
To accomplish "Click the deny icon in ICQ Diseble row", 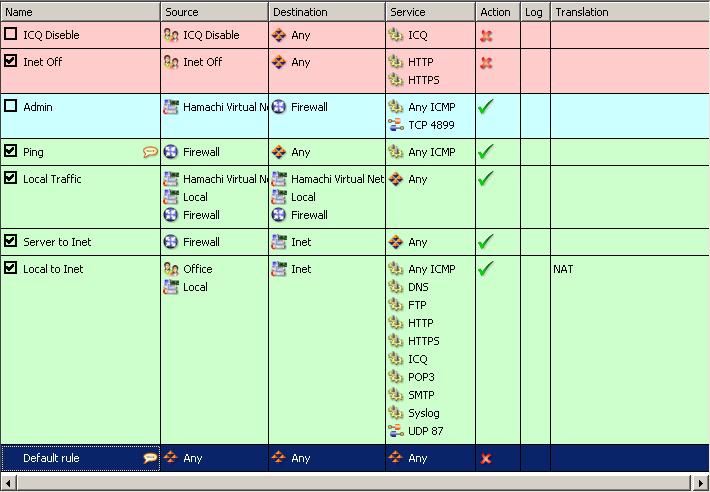I will pos(486,35).
